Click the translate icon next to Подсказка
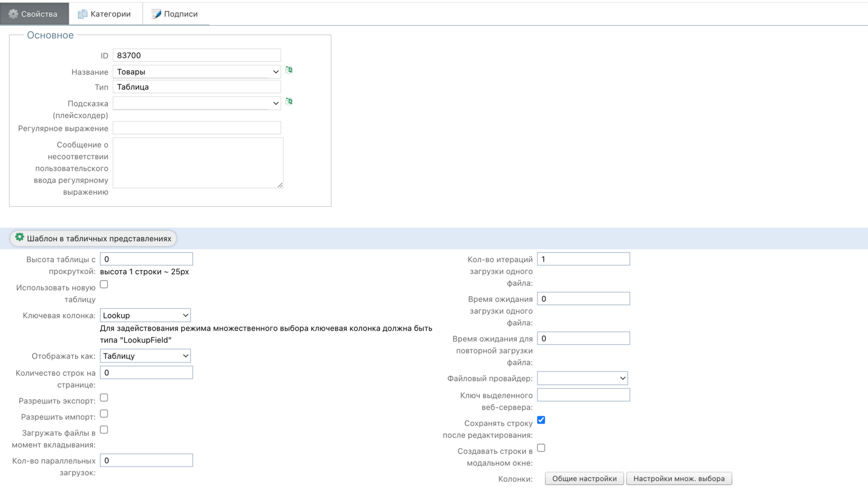The width and height of the screenshot is (868, 495). click(x=289, y=101)
